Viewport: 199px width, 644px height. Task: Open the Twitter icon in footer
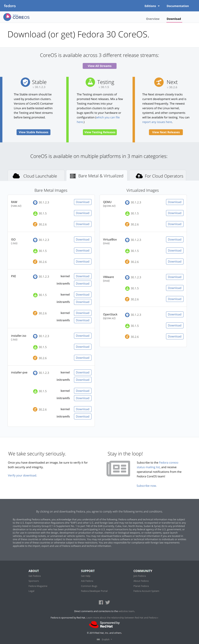coord(108,602)
